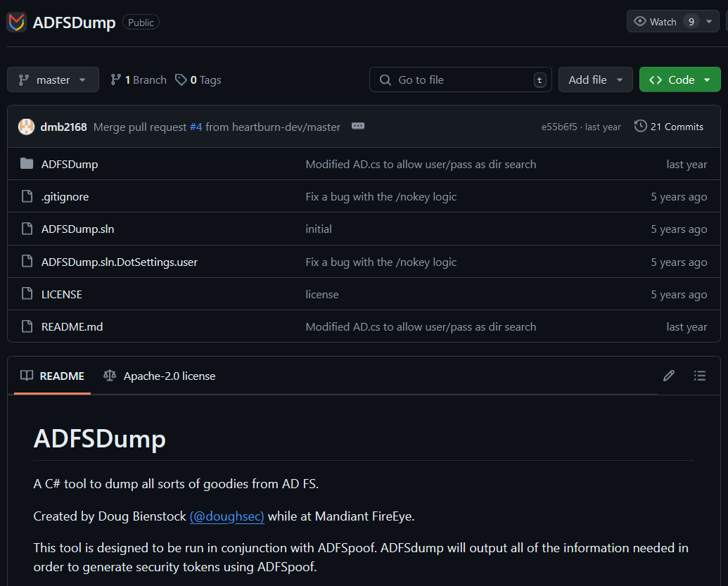
Task: Click the Mandiant organization avatar logo
Action: pos(16,23)
